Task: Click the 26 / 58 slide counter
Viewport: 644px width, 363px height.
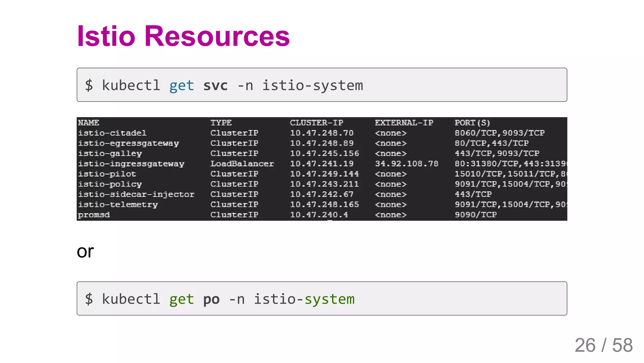Action: point(603,345)
